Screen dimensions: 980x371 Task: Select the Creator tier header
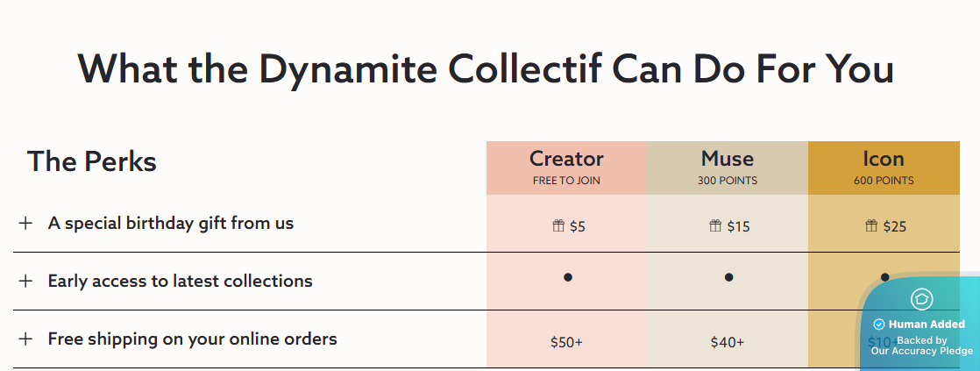566,168
